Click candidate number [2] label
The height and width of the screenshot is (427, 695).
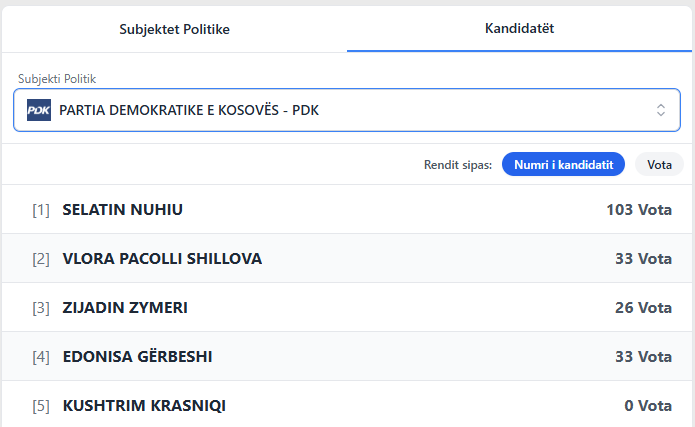pyautogui.click(x=41, y=259)
